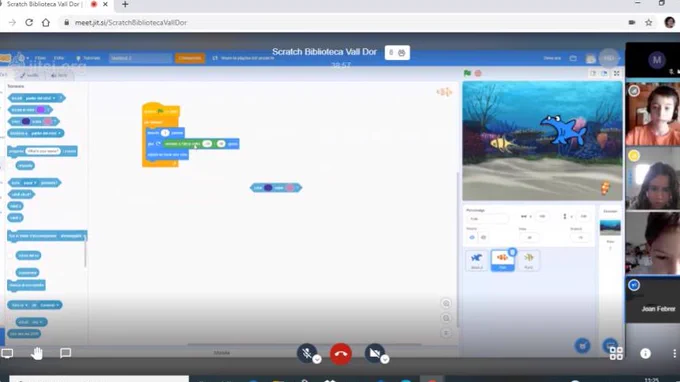The width and height of the screenshot is (680, 382).
Task: Pick the purple swatch in the touching-color block
Action: pos(40,110)
